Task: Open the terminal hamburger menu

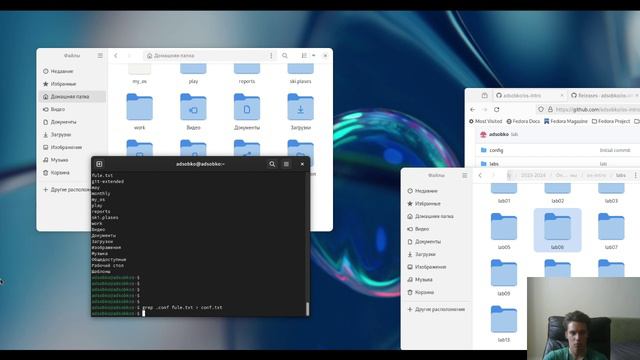Action: 286,164
